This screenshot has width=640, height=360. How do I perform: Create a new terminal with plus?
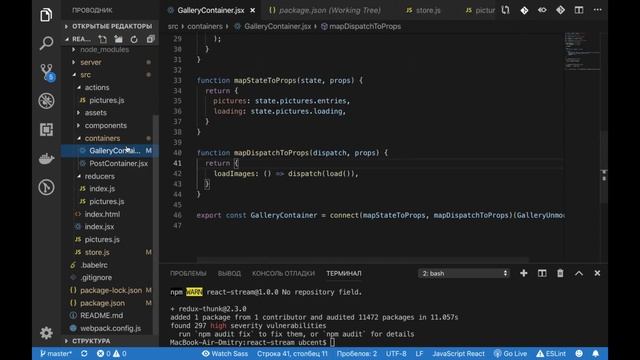[524, 273]
